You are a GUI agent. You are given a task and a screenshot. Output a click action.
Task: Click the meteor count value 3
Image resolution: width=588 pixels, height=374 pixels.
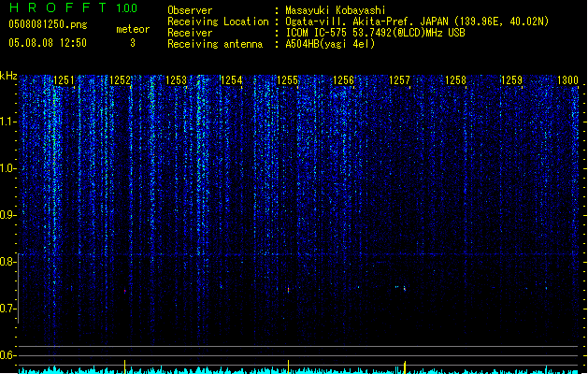pos(133,43)
